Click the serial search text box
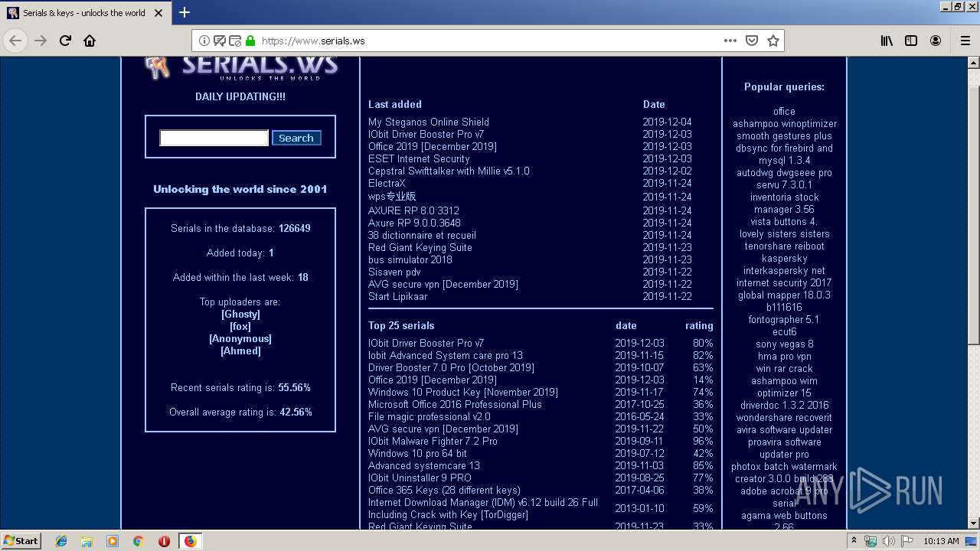 214,138
